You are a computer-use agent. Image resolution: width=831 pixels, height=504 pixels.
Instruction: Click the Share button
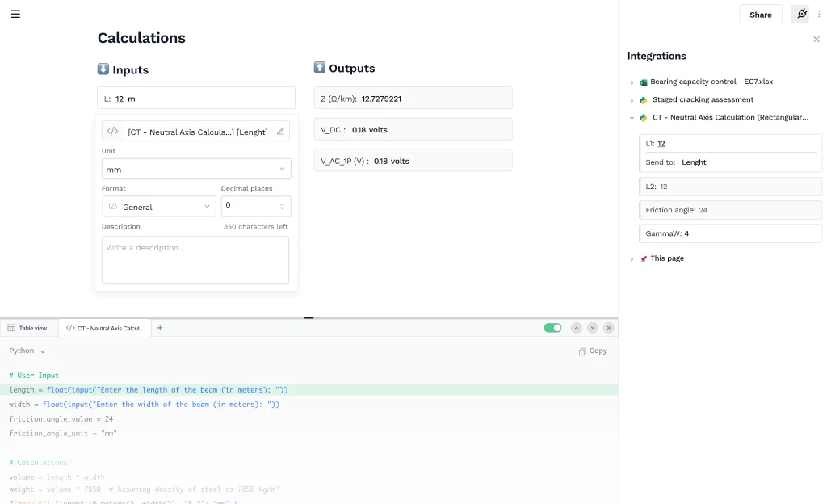(x=760, y=15)
